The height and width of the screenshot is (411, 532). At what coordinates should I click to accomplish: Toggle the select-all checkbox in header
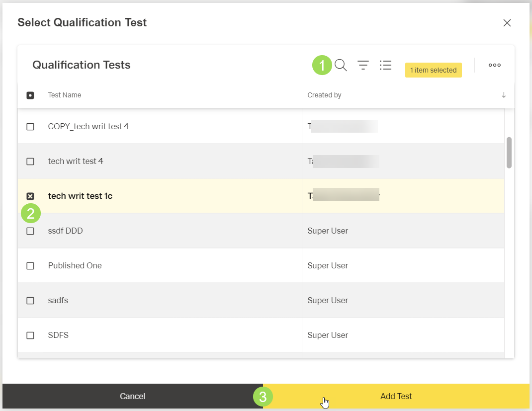(x=30, y=95)
